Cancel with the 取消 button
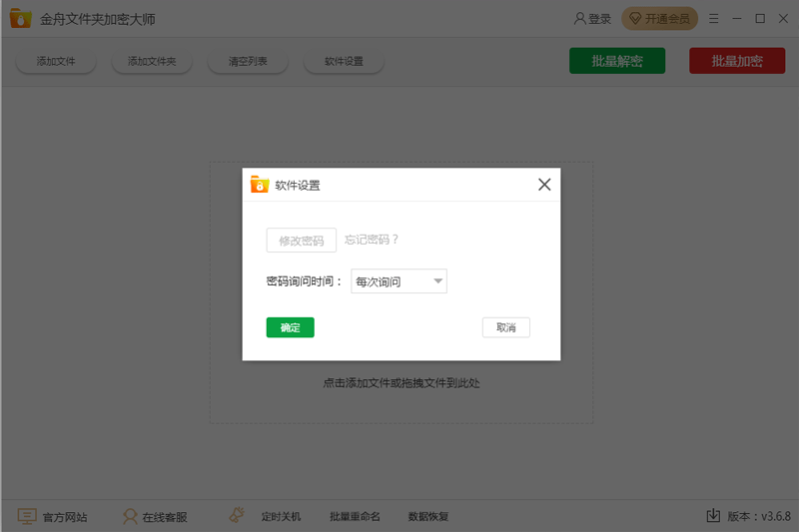This screenshot has height=532, width=799. 506,327
